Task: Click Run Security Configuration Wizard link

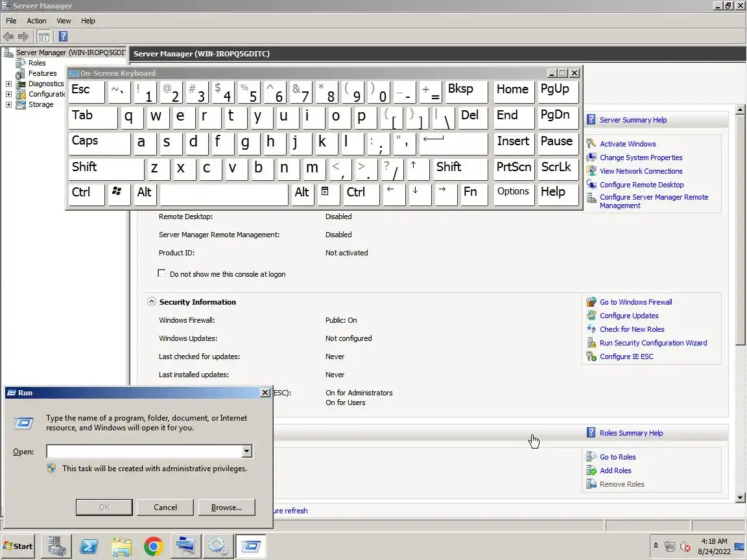Action: [653, 343]
